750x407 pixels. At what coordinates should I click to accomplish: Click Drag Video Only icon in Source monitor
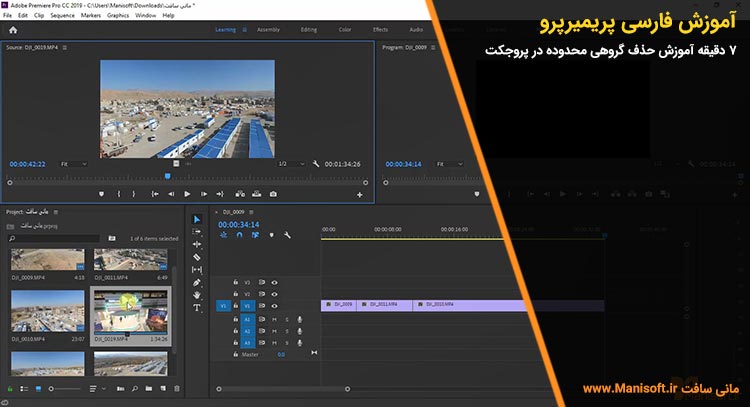click(x=176, y=164)
